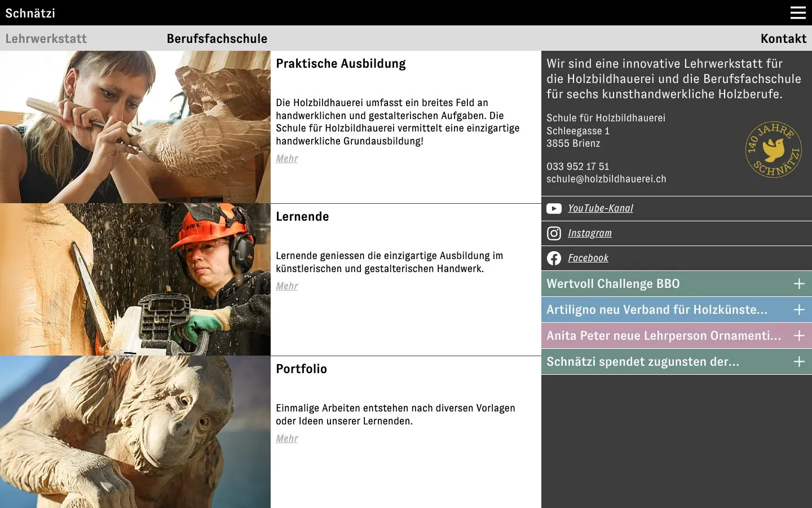
Task: Click the YouTube play icon
Action: [554, 209]
